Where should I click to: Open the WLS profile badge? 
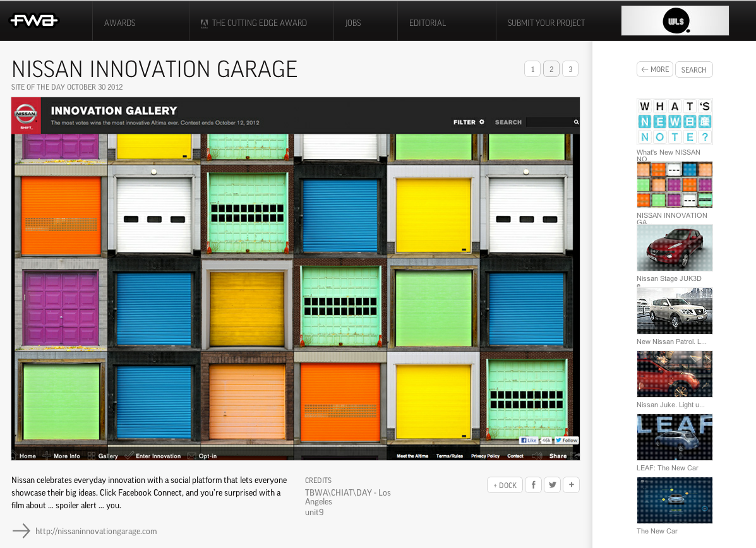[675, 21]
